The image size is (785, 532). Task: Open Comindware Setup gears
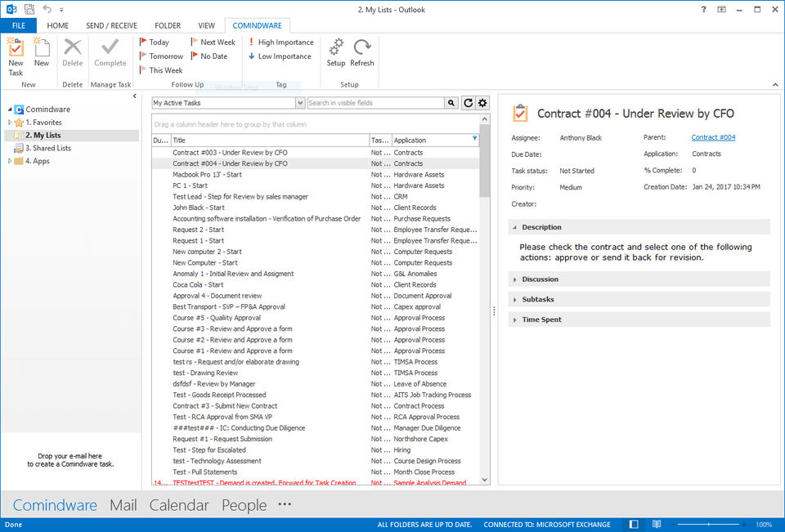(336, 52)
